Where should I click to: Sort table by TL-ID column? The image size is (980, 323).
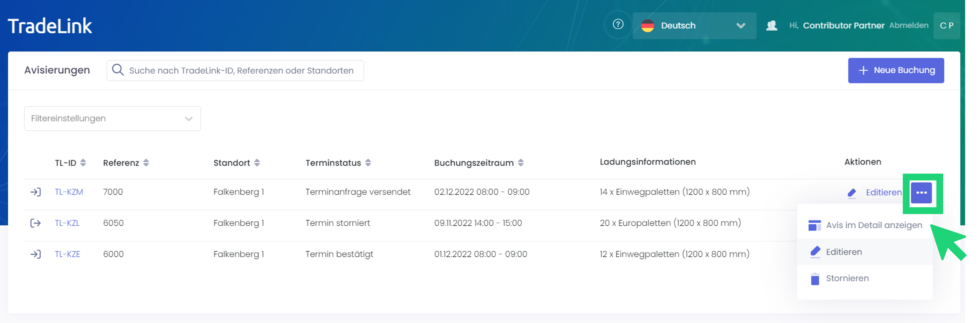tap(83, 163)
